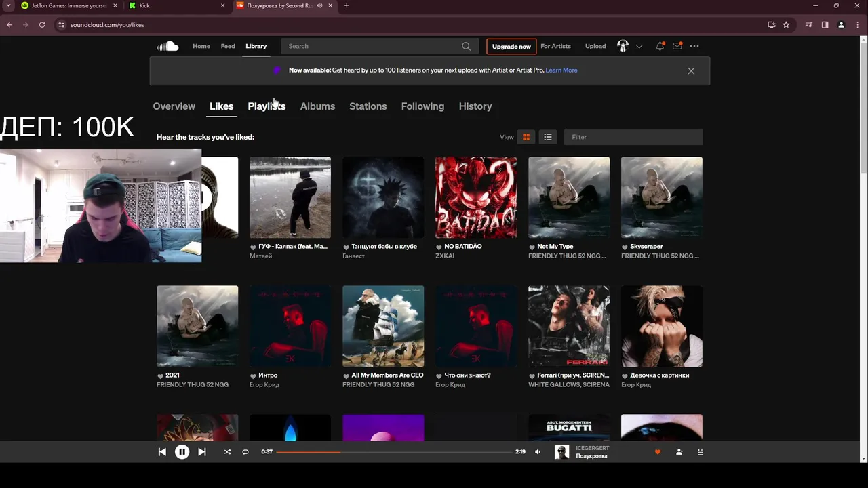Open the Feed page
The image size is (868, 488).
228,46
